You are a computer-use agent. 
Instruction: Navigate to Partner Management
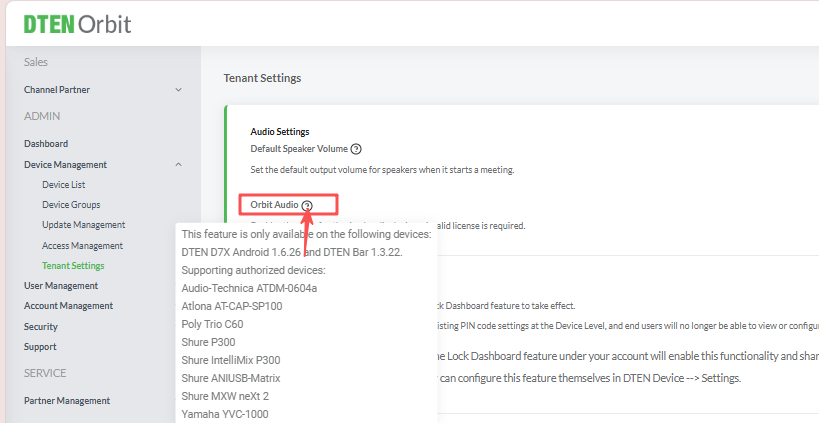(x=67, y=401)
